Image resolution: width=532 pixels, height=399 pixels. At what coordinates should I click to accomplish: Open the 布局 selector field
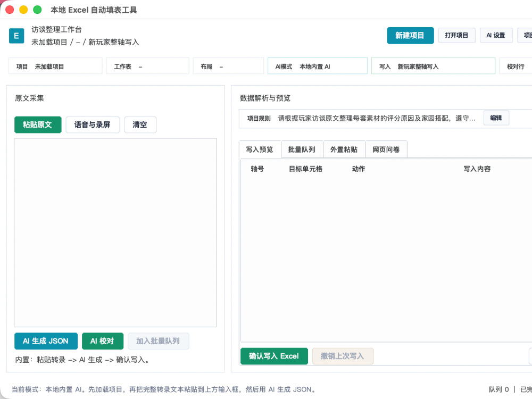pyautogui.click(x=228, y=66)
